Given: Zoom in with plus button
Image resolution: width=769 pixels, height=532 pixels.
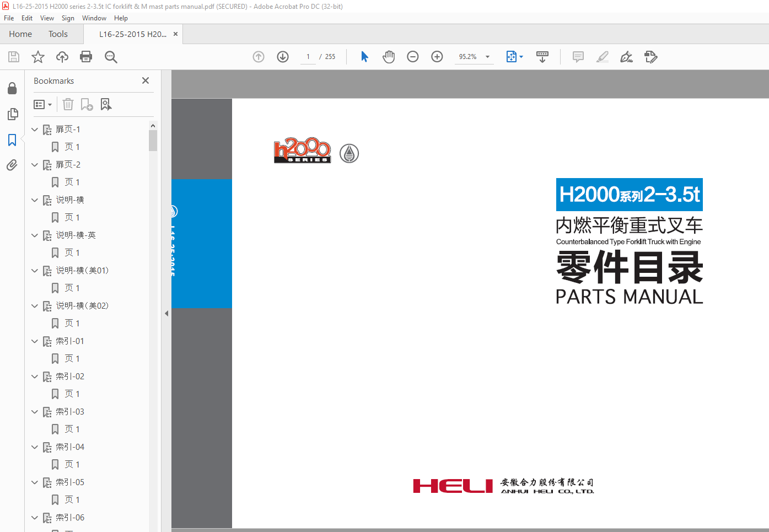Looking at the screenshot, I should coord(437,57).
